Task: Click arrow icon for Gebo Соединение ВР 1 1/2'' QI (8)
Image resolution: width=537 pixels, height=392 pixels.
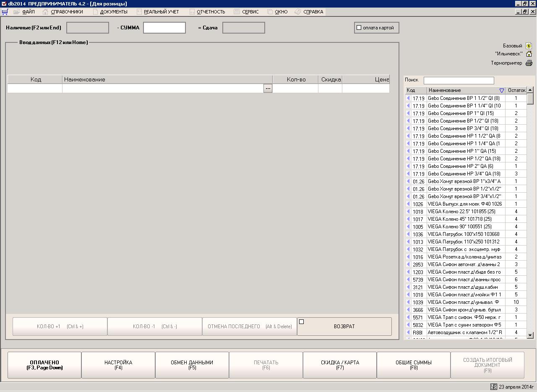Action: [x=408, y=98]
